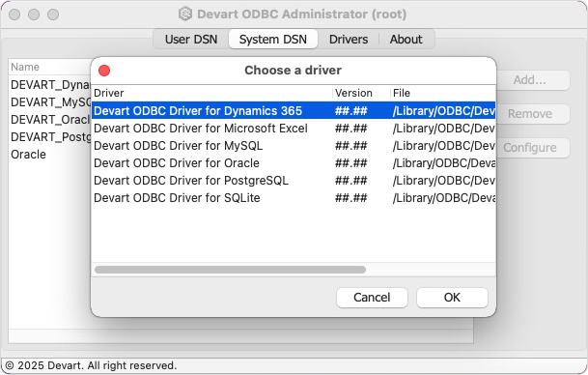The height and width of the screenshot is (375, 588).
Task: Click the version cell of MySQL driver
Action: (x=351, y=146)
